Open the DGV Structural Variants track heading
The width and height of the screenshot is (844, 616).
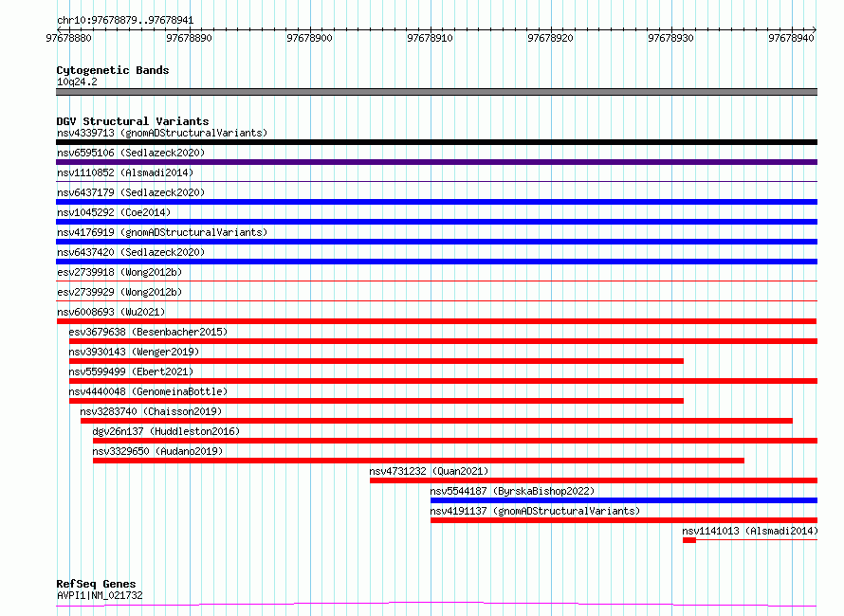[x=133, y=121]
